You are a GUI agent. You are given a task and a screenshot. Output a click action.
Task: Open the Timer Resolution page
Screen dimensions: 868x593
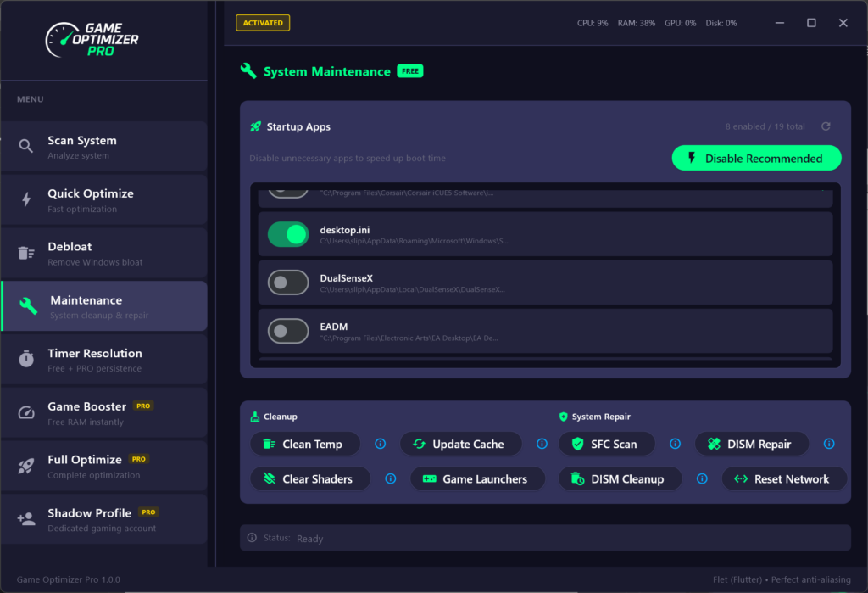[x=103, y=360]
